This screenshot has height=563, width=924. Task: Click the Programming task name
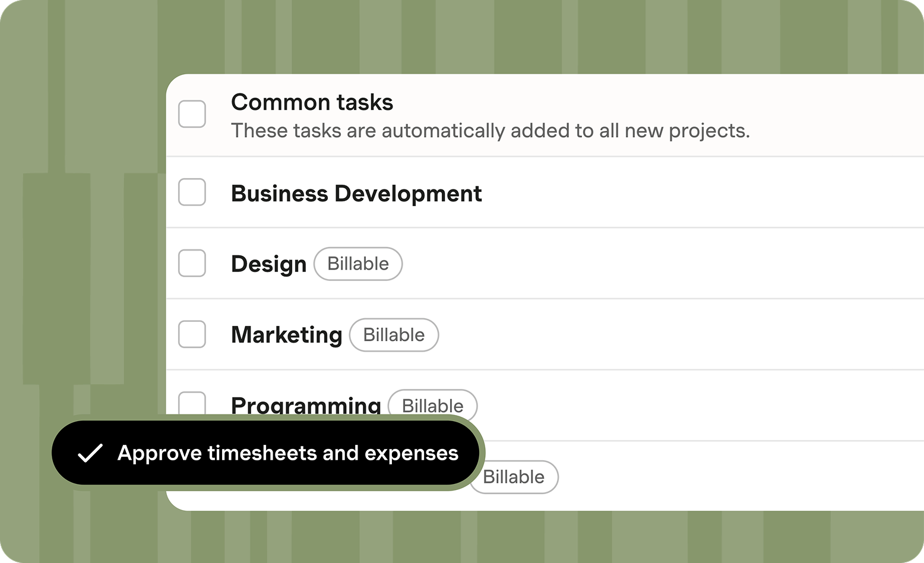pos(306,405)
